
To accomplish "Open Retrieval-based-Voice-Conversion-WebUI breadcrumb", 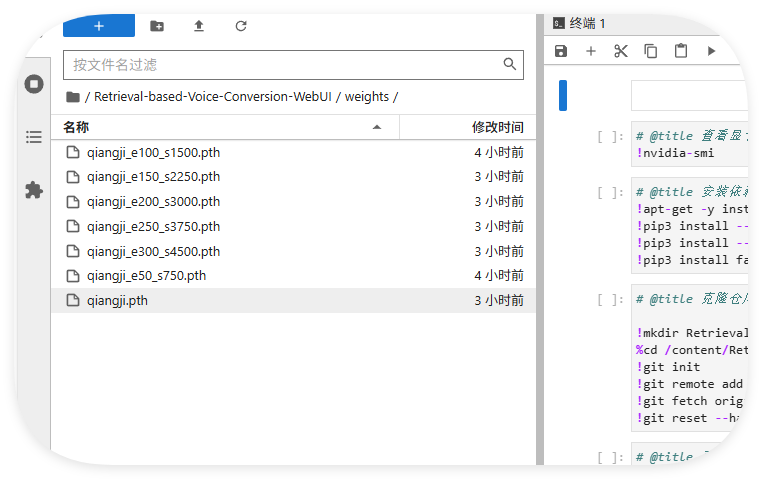I will (x=212, y=97).
